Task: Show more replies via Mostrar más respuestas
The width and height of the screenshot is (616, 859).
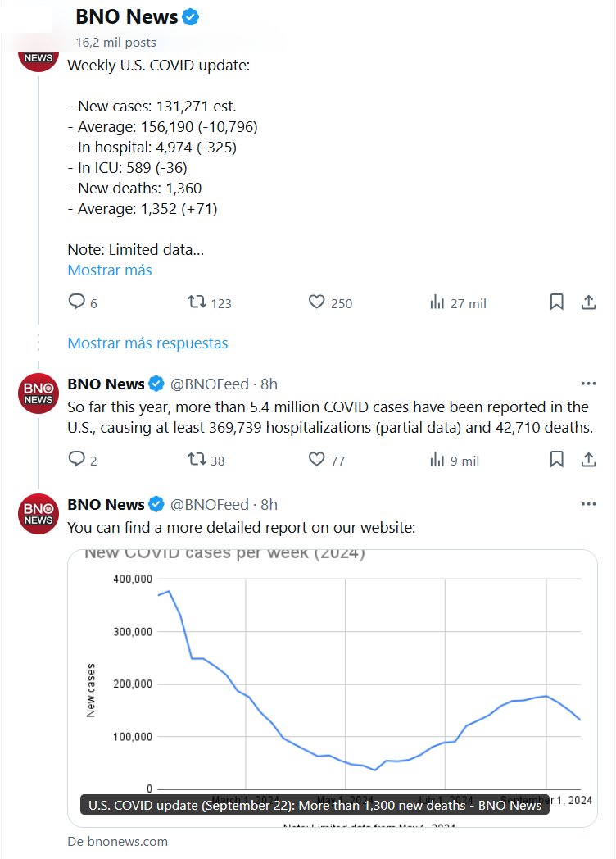Action: [x=147, y=343]
